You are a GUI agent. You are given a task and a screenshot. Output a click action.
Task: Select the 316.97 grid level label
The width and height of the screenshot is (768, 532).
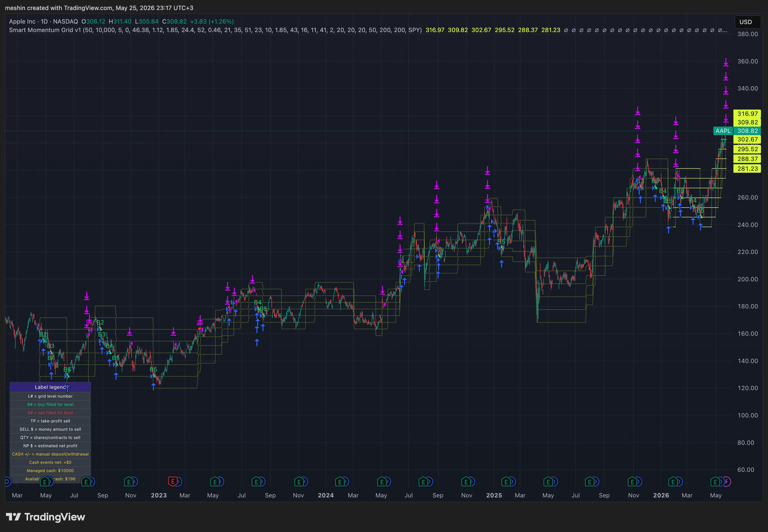(747, 114)
